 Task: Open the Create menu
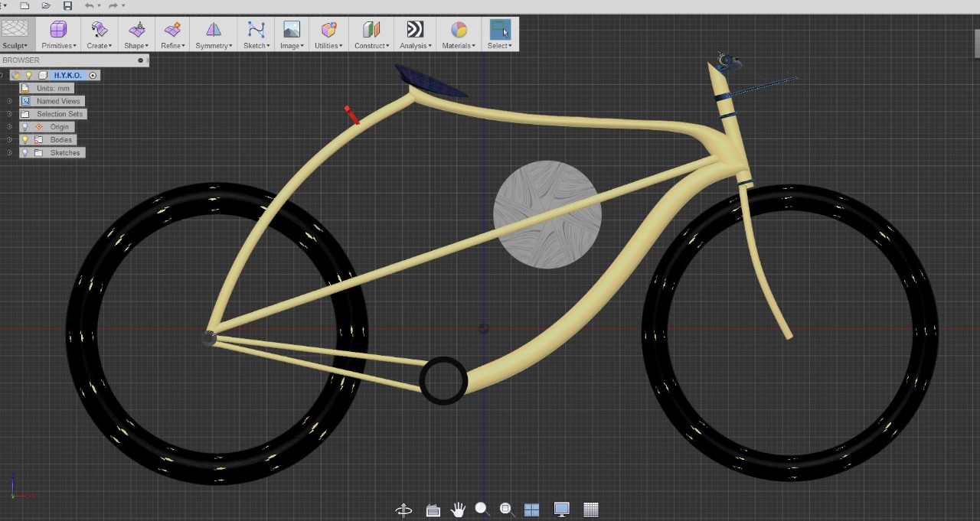[99, 46]
